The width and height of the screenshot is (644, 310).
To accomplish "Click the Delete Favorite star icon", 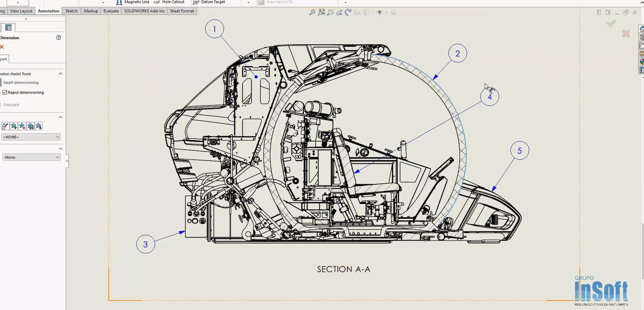I will click(22, 126).
